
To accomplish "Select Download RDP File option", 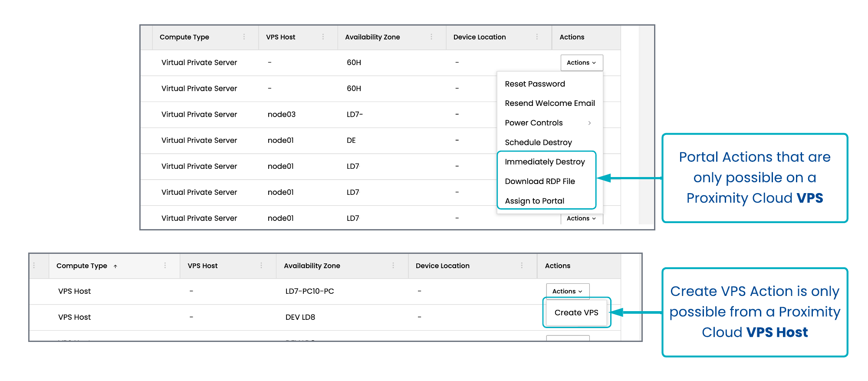I will click(539, 181).
